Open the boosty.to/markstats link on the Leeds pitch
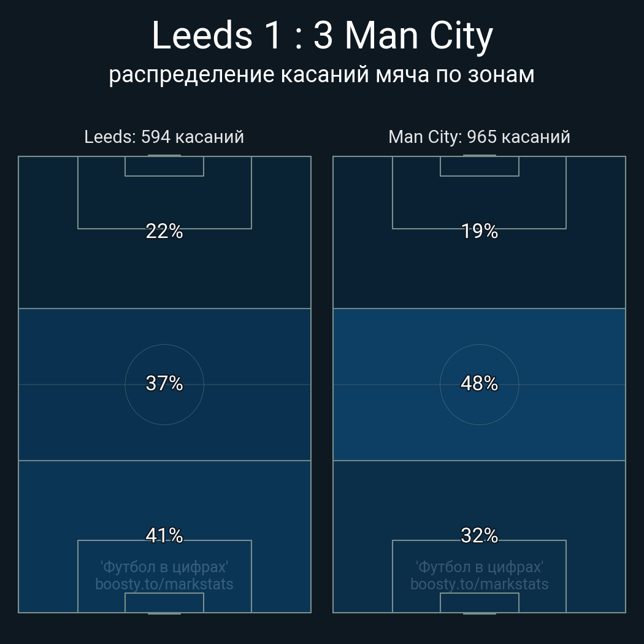Viewport: 644px width, 644px height. pyautogui.click(x=164, y=584)
